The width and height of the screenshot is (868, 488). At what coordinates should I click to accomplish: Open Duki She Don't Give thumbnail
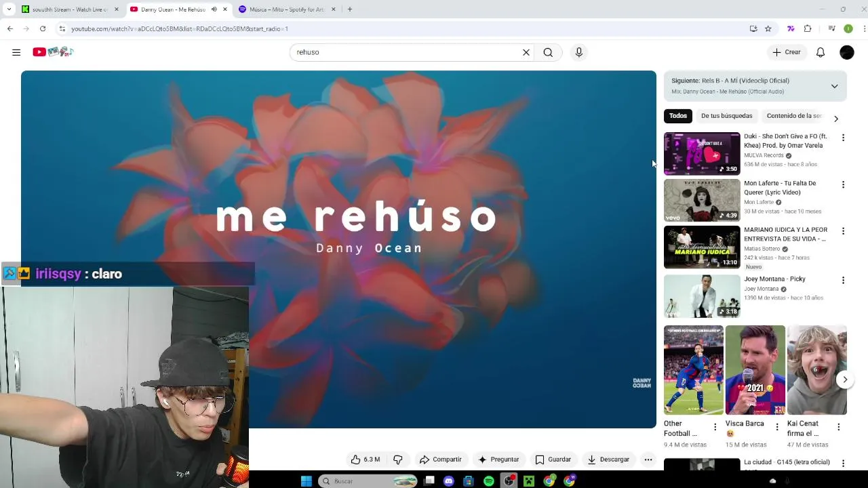click(702, 154)
